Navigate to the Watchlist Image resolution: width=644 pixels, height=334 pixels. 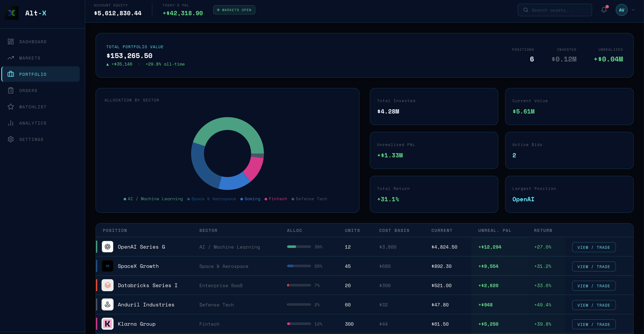click(40, 107)
